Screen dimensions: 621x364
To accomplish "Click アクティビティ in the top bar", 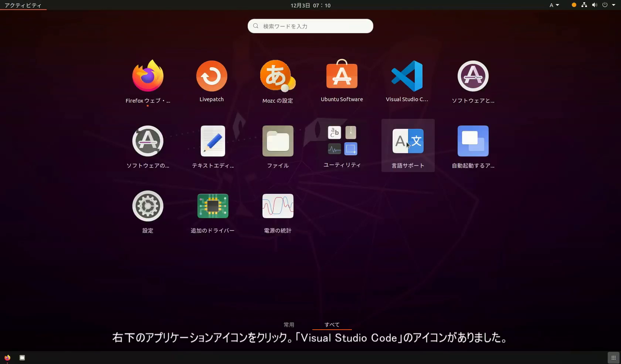I will [21, 5].
